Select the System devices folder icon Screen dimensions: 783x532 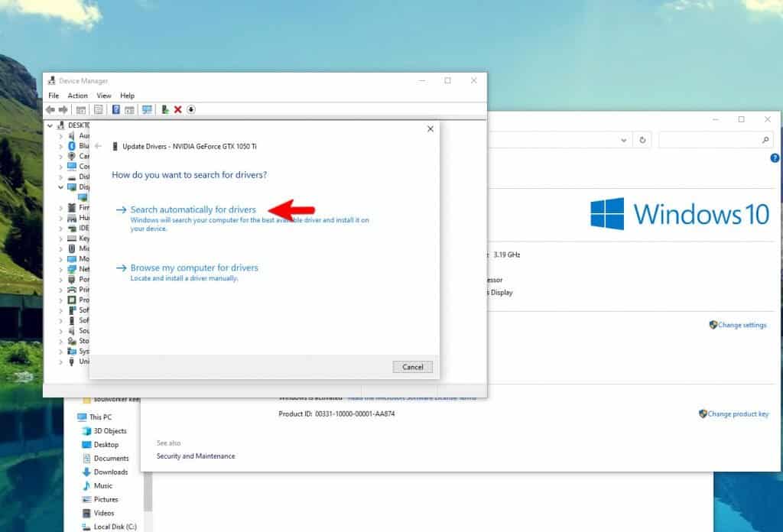pos(71,352)
